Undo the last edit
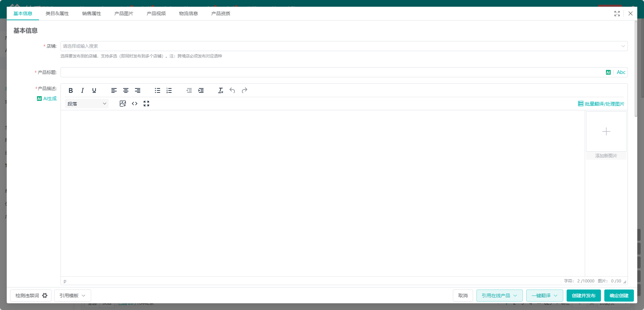 pyautogui.click(x=232, y=90)
